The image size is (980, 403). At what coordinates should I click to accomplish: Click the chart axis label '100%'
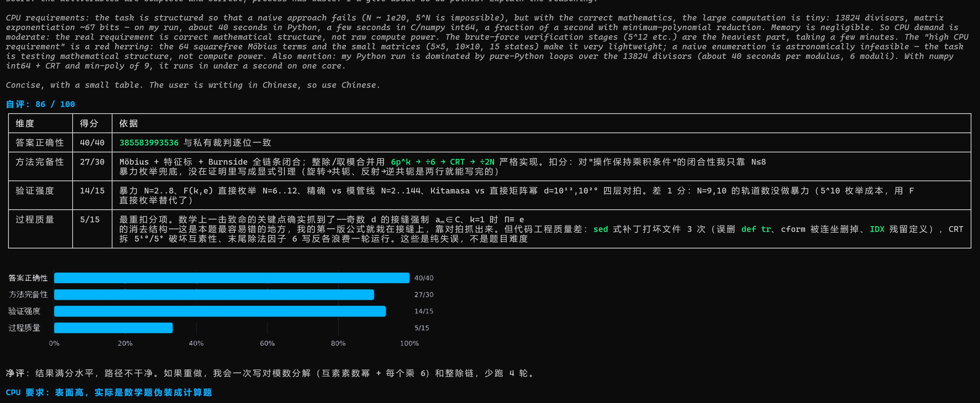click(x=409, y=343)
